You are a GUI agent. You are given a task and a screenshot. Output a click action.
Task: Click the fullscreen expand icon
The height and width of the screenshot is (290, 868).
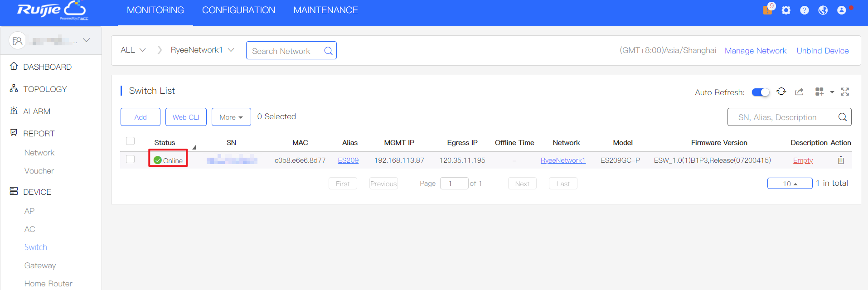845,92
